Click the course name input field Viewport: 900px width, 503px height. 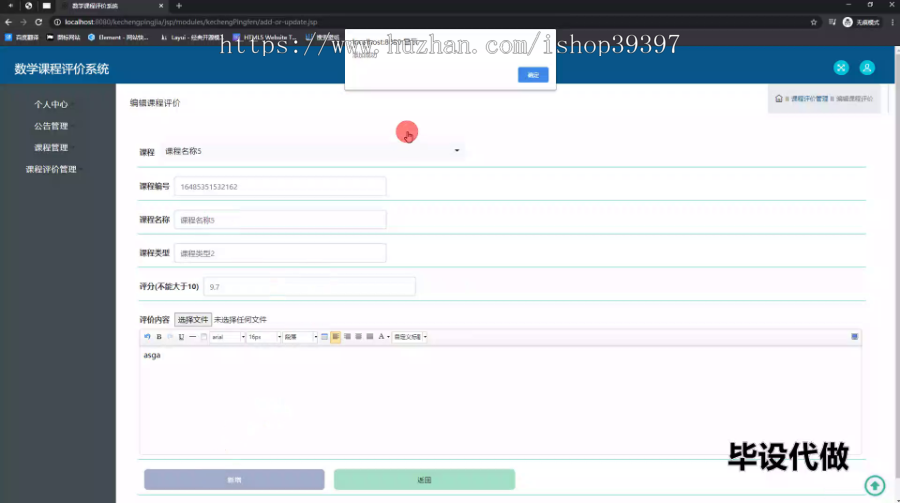(x=280, y=220)
